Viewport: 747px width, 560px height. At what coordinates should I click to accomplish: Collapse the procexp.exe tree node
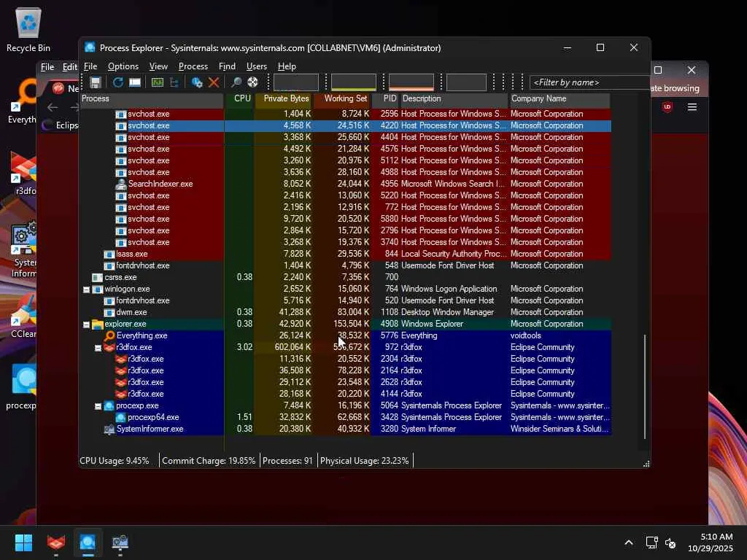pos(98,406)
